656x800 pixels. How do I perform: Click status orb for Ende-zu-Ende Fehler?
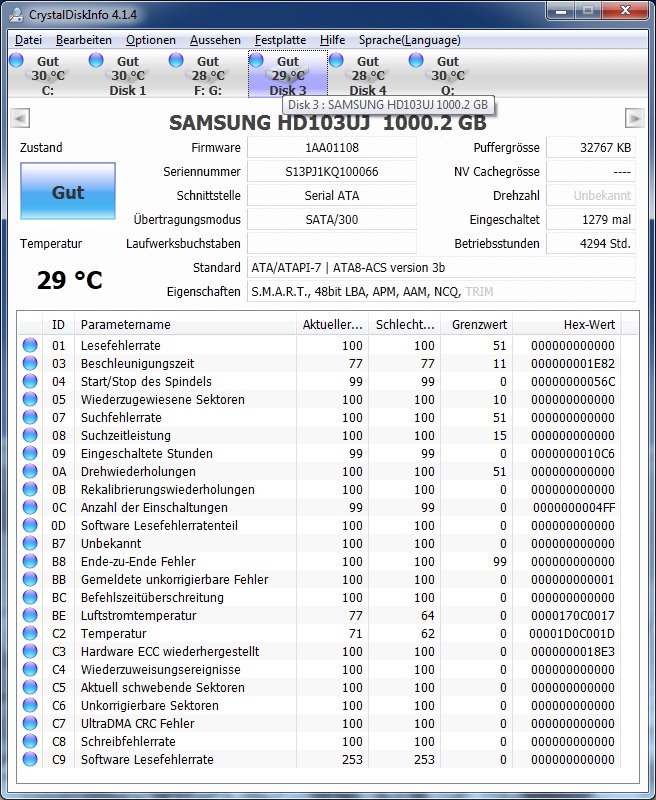30,561
